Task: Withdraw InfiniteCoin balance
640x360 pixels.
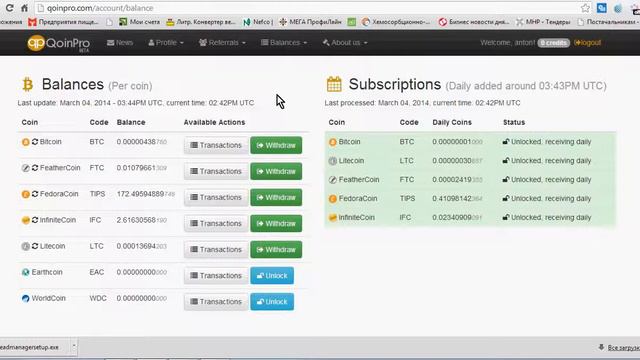Action: [x=276, y=224]
